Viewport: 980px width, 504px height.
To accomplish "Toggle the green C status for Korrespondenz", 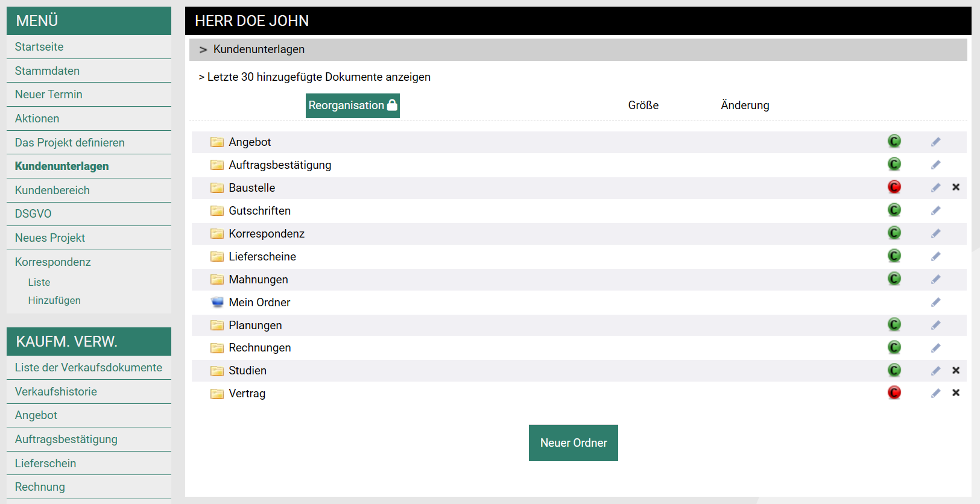I will (894, 233).
